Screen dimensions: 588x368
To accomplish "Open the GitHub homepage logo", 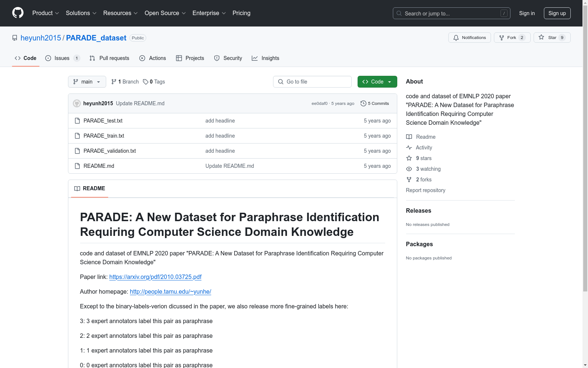I will 18,13.
